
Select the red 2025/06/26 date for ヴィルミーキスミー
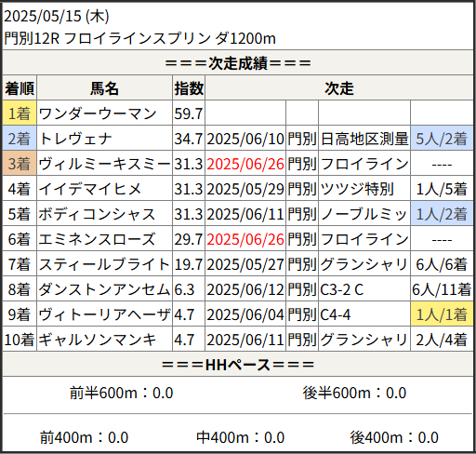coord(245,164)
